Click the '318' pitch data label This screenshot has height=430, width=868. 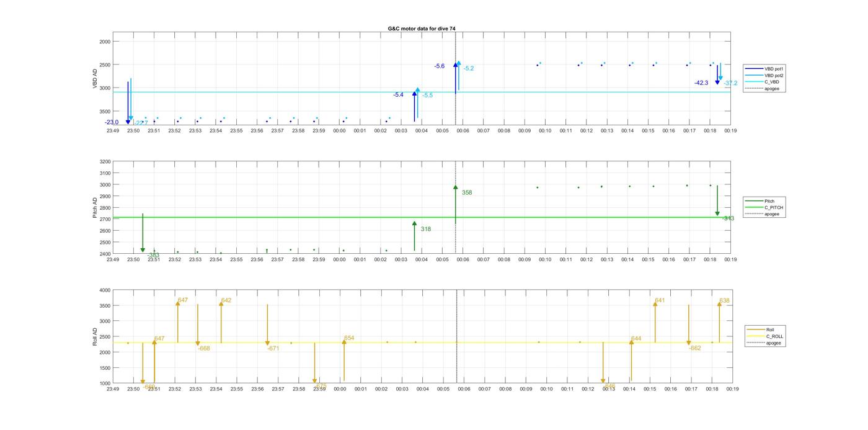pos(425,229)
